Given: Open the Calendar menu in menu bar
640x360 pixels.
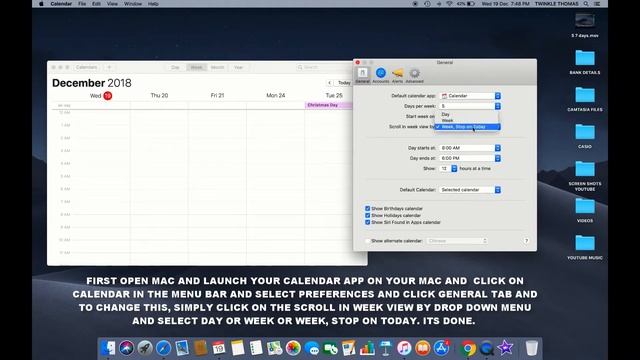Looking at the screenshot, I should (x=61, y=4).
